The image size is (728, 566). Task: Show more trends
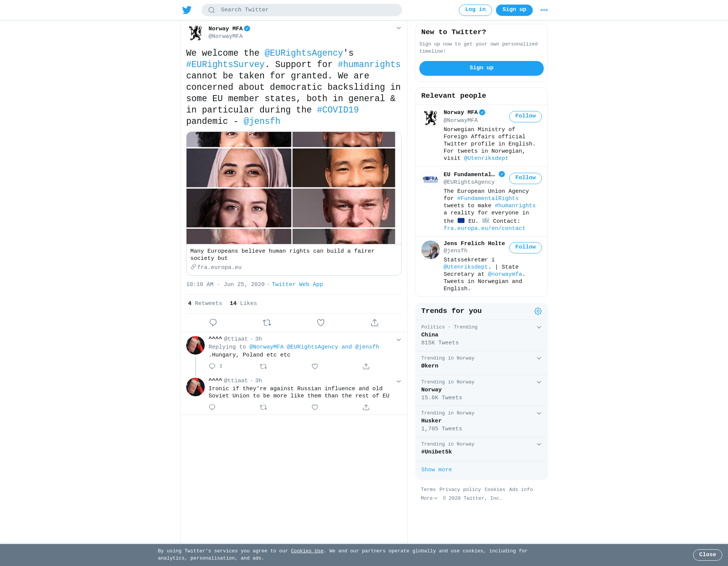[436, 470]
